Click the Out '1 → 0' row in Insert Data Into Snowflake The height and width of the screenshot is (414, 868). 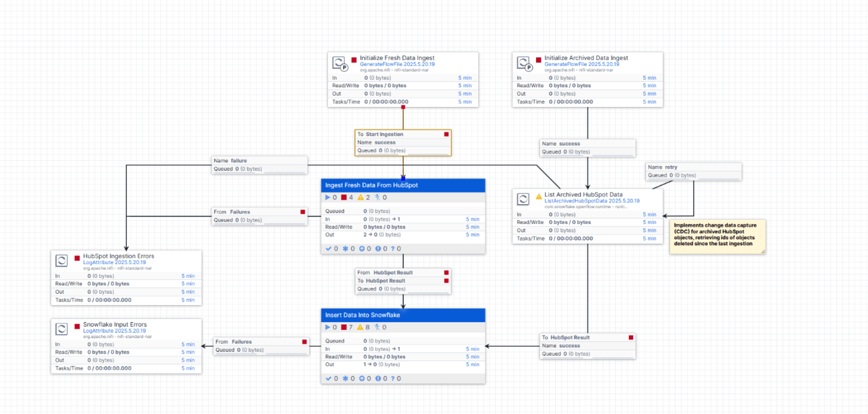pyautogui.click(x=403, y=365)
